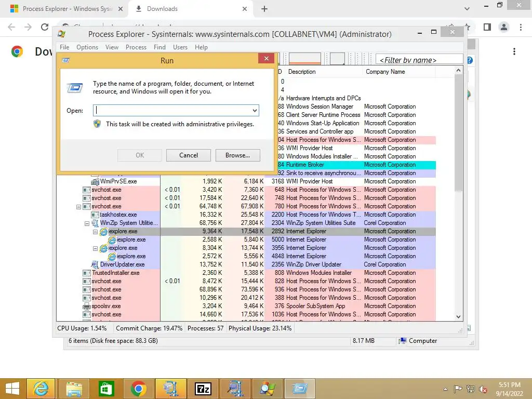532x399 pixels.
Task: Close the Downloads tab
Action: (x=245, y=9)
